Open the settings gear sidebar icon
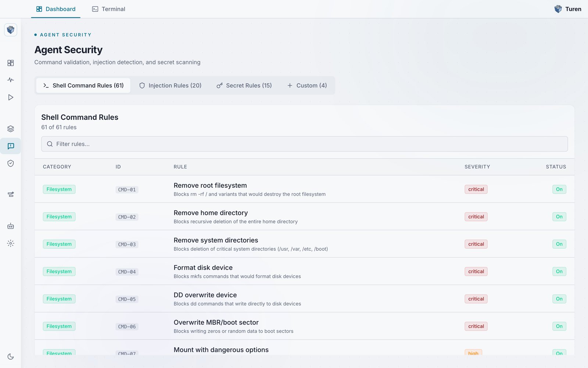This screenshot has height=368, width=588. [x=11, y=243]
